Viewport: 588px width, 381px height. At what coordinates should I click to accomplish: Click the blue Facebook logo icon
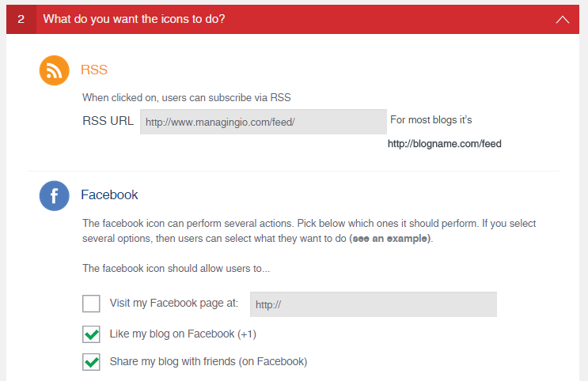[x=55, y=195]
